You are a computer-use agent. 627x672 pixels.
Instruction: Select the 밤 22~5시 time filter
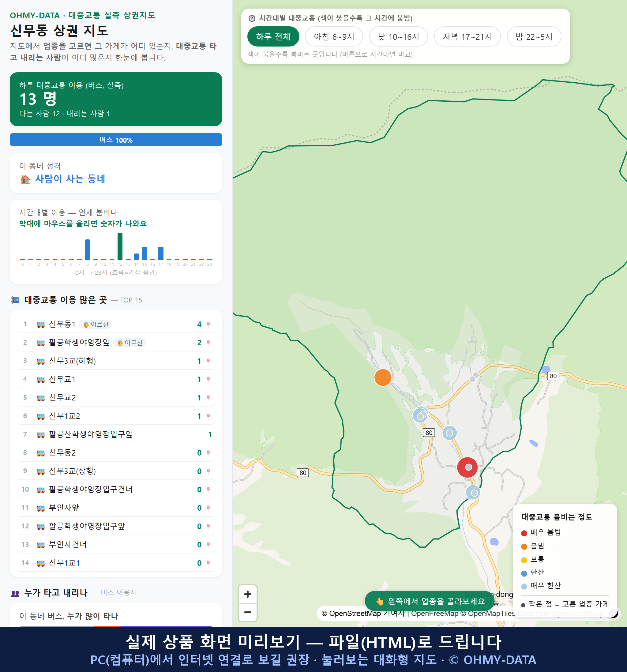[534, 36]
